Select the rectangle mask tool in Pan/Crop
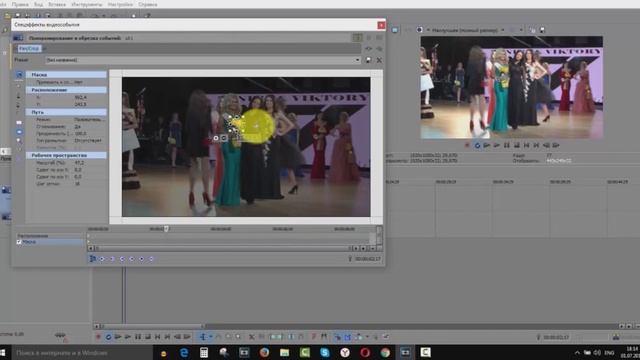The width and height of the screenshot is (640, 360). tap(19, 122)
